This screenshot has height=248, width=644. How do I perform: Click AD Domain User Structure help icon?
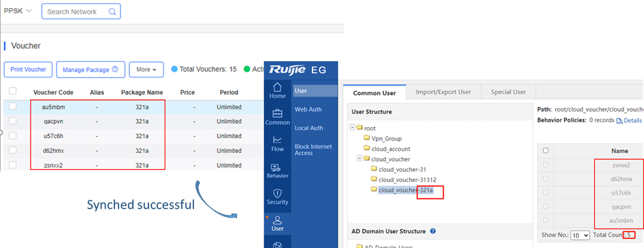(x=432, y=231)
